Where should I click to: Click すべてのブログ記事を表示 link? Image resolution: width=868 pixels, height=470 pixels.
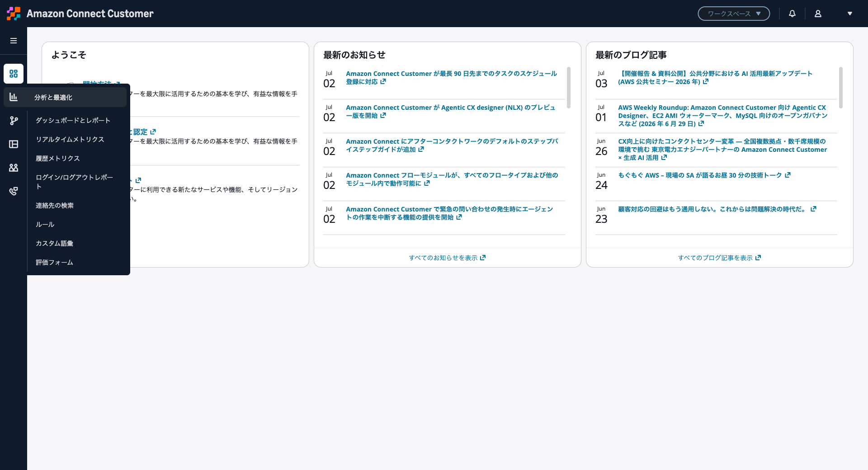pyautogui.click(x=719, y=258)
